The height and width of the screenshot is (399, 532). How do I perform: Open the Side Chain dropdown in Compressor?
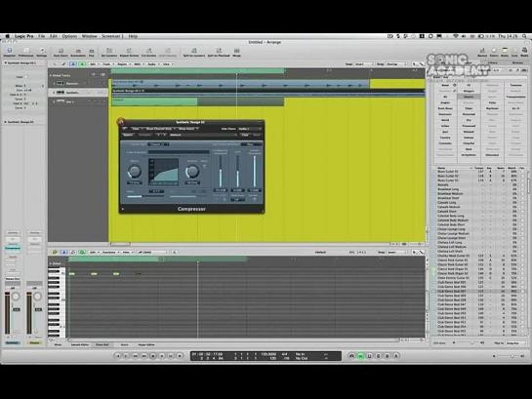[251, 129]
